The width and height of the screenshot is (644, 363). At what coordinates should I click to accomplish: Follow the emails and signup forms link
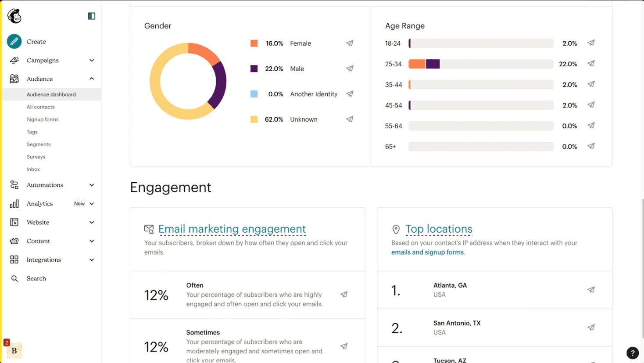[x=427, y=252]
